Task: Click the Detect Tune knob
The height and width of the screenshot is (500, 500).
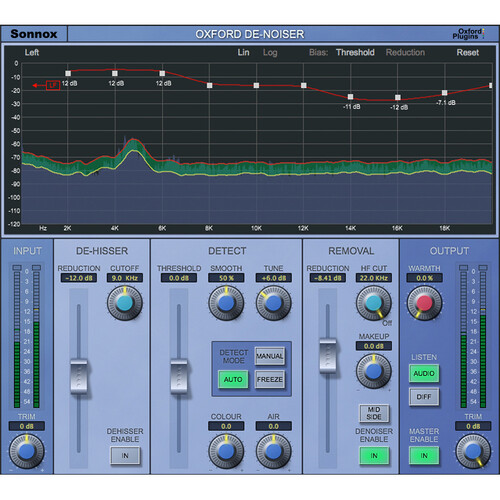Action: (273, 303)
